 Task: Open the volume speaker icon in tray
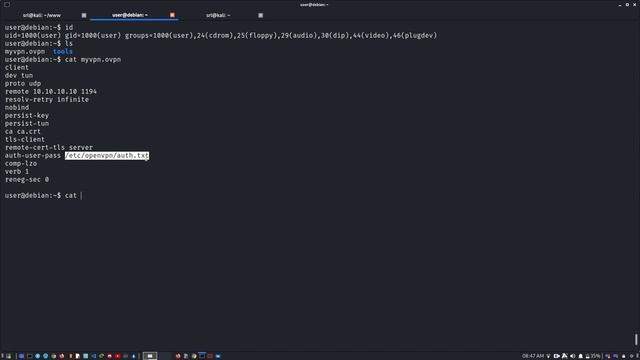pos(573,356)
